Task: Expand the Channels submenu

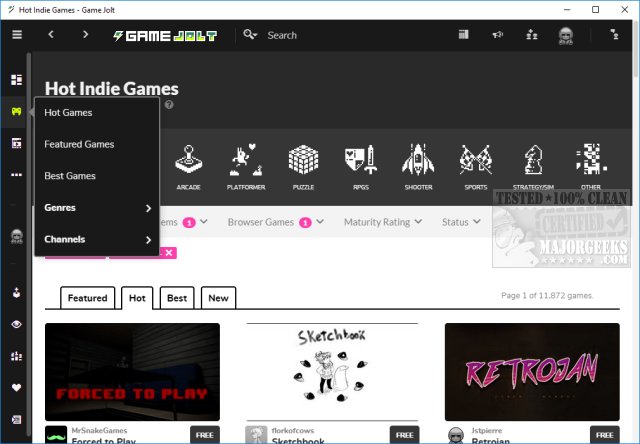Action: click(x=97, y=239)
